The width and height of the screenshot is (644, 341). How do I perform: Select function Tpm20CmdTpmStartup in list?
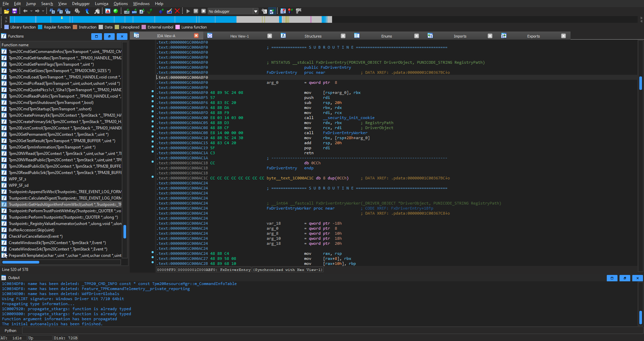pyautogui.click(x=61, y=109)
